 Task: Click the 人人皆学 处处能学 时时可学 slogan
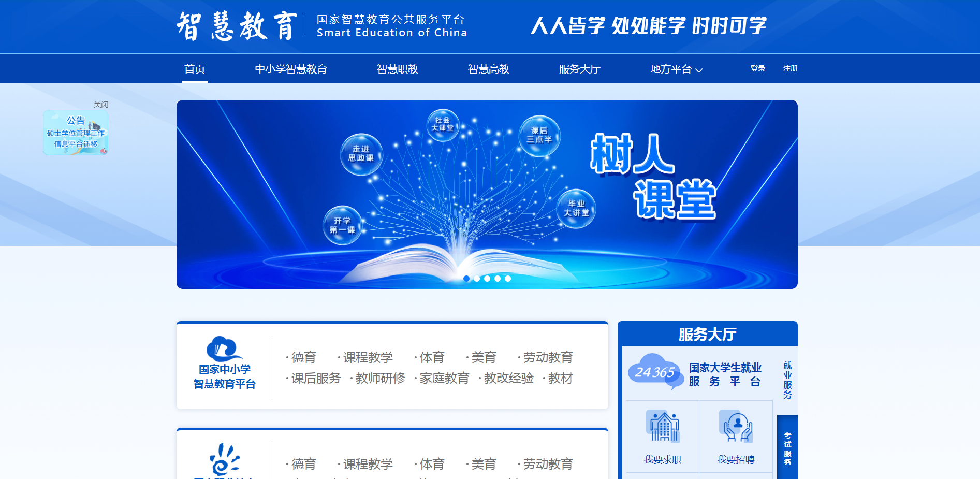point(649,25)
